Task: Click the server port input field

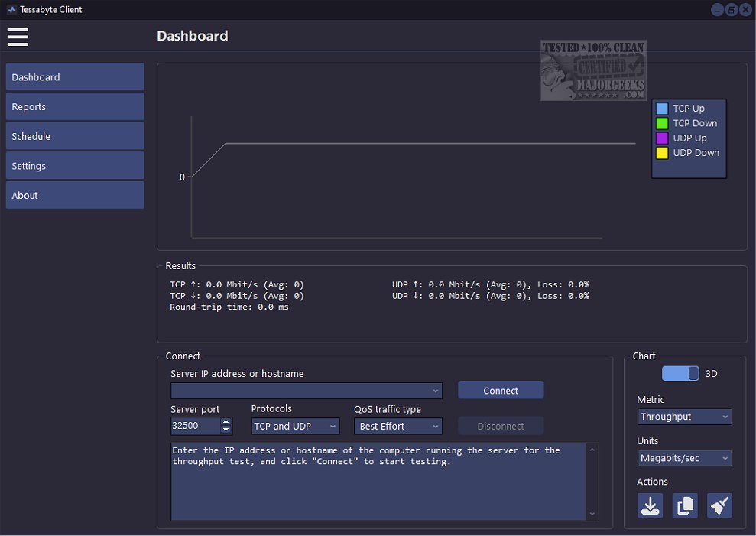Action: 195,427
